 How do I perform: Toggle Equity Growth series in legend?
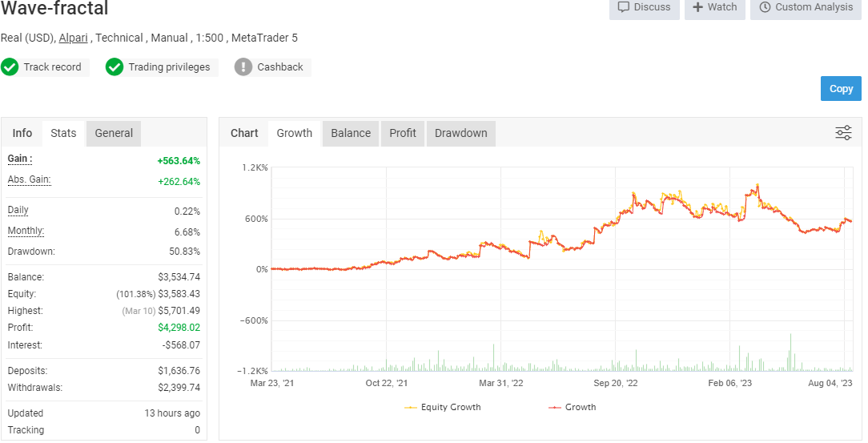[x=443, y=407]
